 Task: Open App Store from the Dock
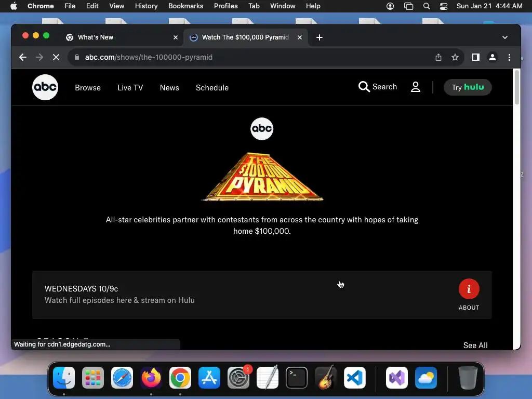(x=209, y=378)
